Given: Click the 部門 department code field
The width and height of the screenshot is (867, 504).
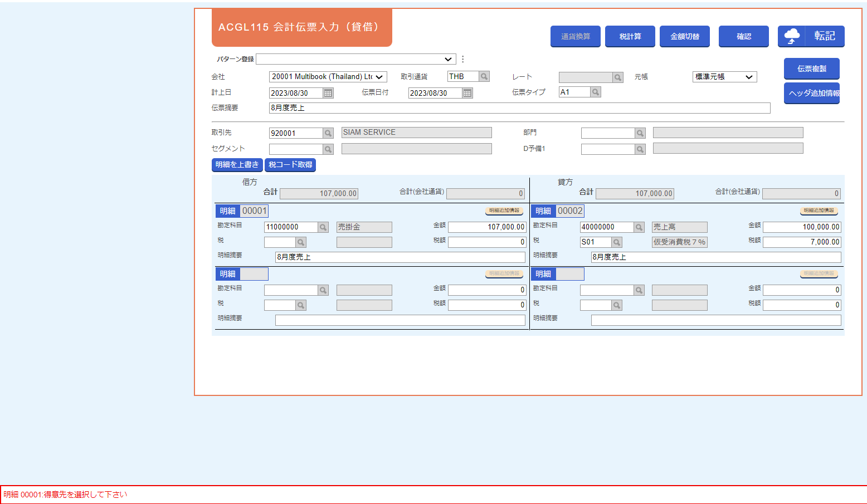Looking at the screenshot, I should 608,133.
